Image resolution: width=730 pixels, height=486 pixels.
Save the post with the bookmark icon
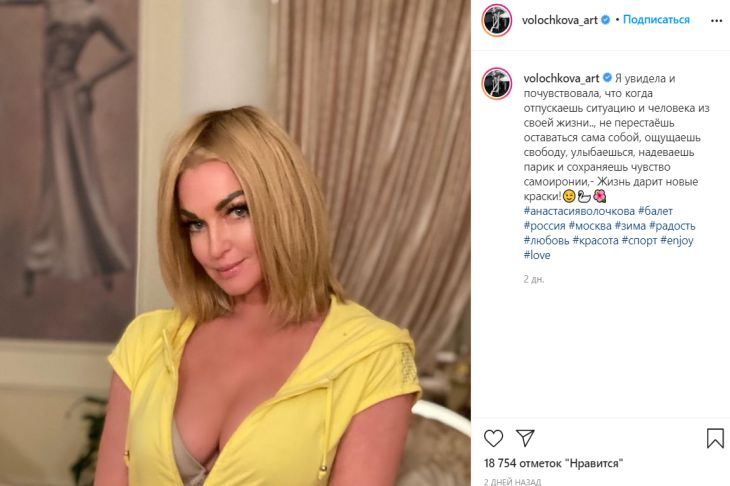pyautogui.click(x=715, y=438)
